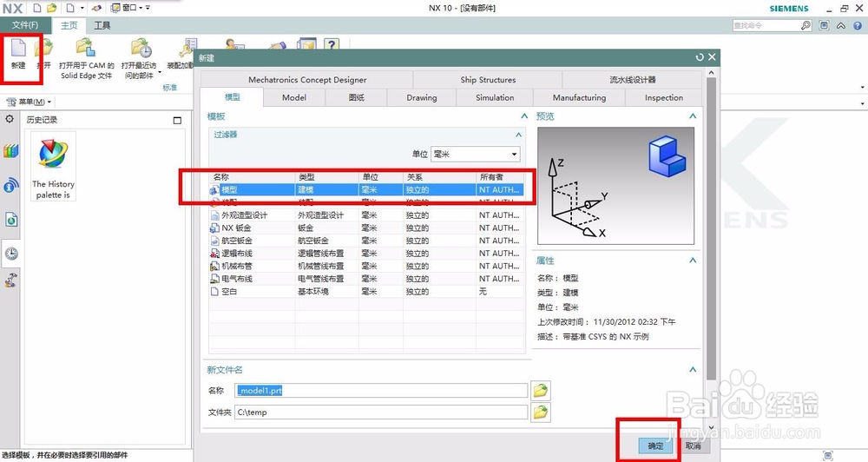The width and height of the screenshot is (868, 462).
Task: Select the 机械布管 template row
Action: [x=366, y=266]
